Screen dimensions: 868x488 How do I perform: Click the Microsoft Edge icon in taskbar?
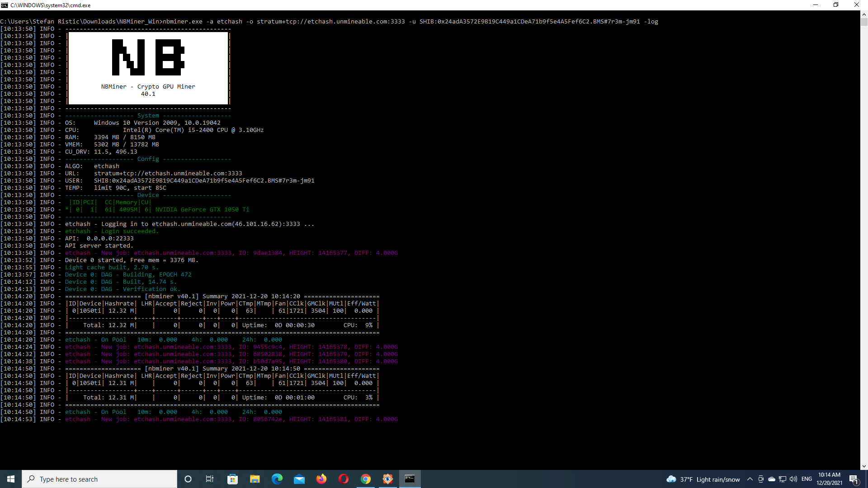[x=277, y=479]
